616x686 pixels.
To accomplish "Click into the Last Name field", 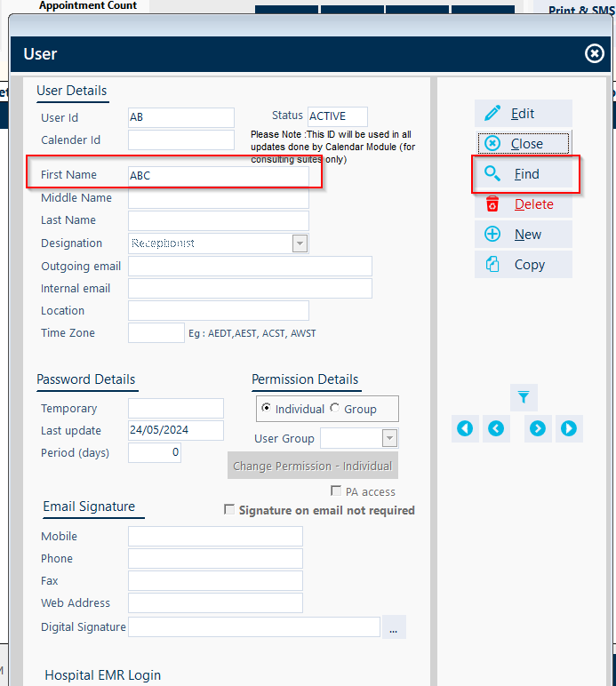I will tap(218, 220).
